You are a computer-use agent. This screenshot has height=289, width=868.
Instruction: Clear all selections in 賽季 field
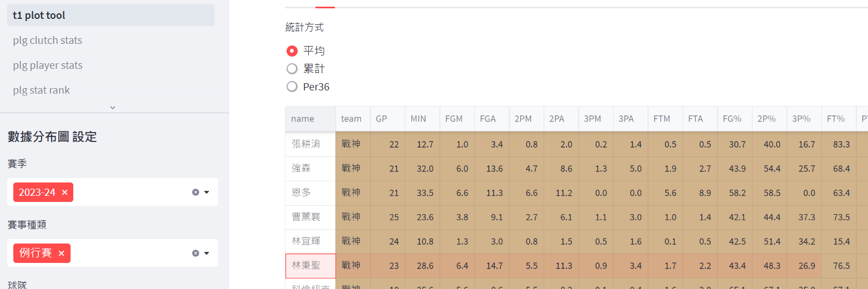tap(195, 192)
